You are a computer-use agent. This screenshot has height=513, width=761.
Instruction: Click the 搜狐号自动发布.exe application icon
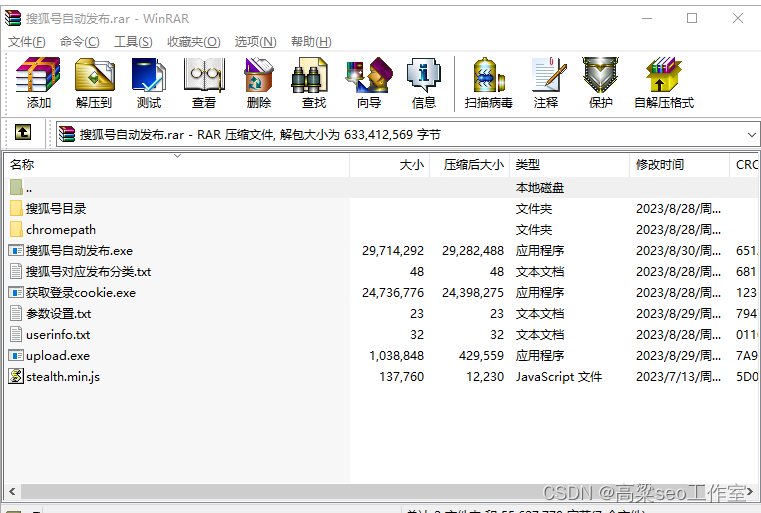coord(16,250)
